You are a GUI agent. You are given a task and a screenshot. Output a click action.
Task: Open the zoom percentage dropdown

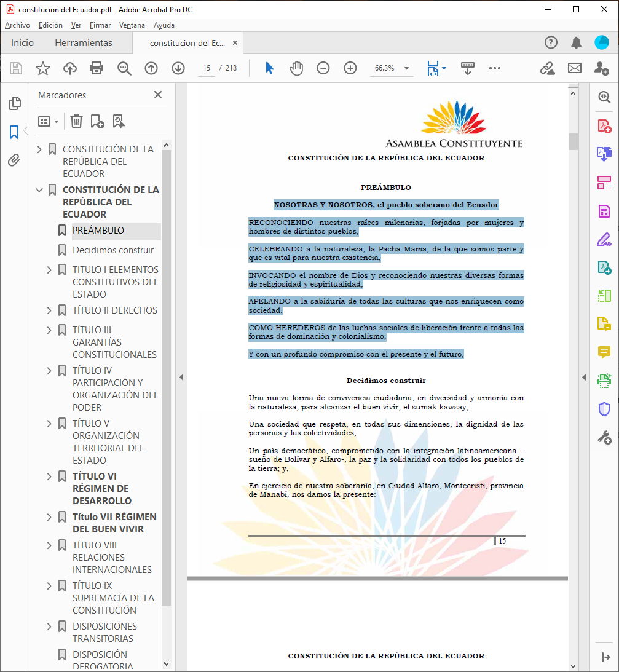pyautogui.click(x=406, y=68)
